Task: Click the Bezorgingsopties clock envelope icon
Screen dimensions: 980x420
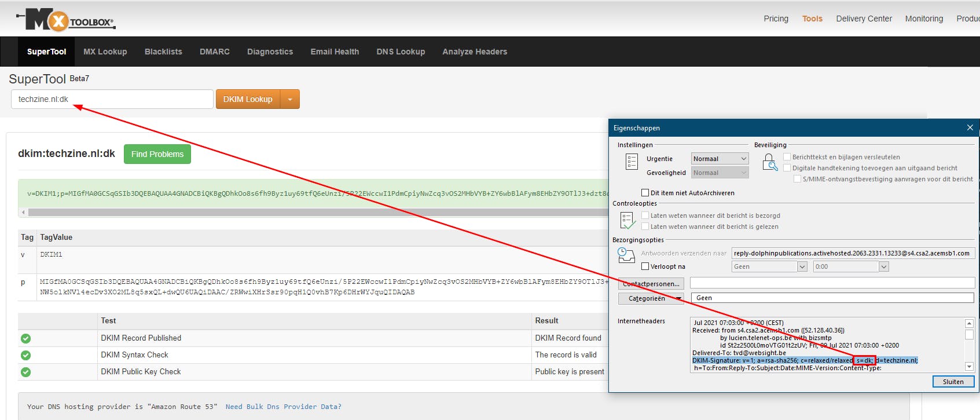Action: coord(626,255)
